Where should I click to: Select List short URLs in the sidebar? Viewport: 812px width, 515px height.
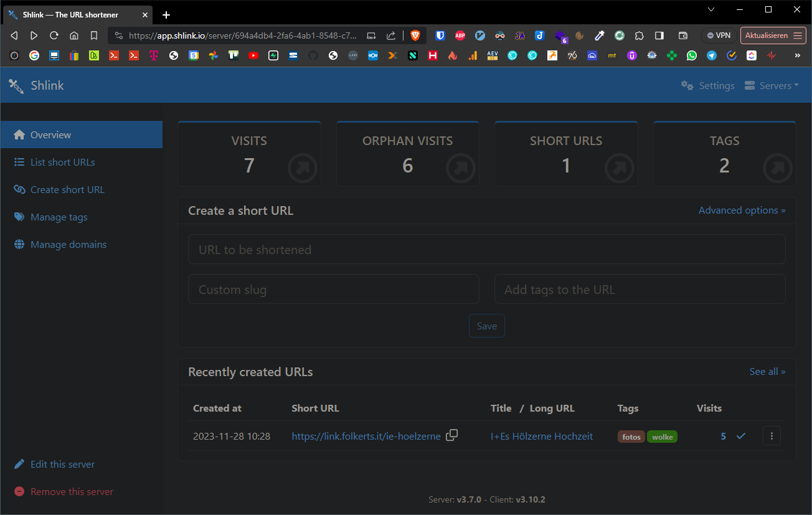(62, 163)
